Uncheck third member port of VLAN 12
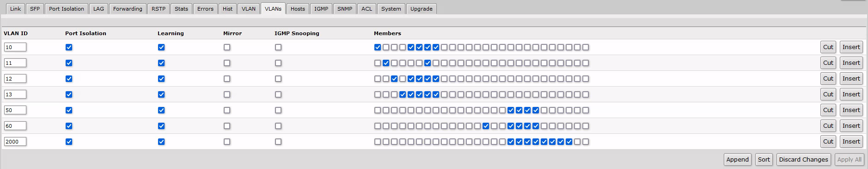Image resolution: width=868 pixels, height=169 pixels. [x=394, y=79]
